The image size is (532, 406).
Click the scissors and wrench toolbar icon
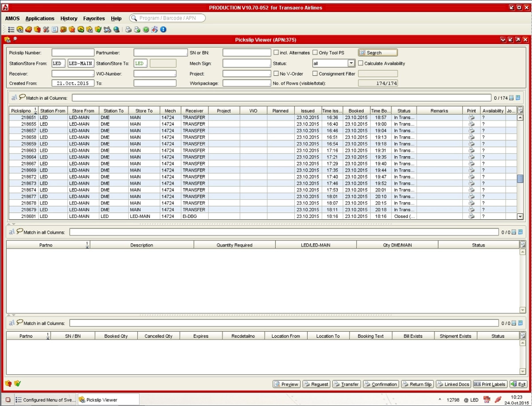pyautogui.click(x=46, y=30)
